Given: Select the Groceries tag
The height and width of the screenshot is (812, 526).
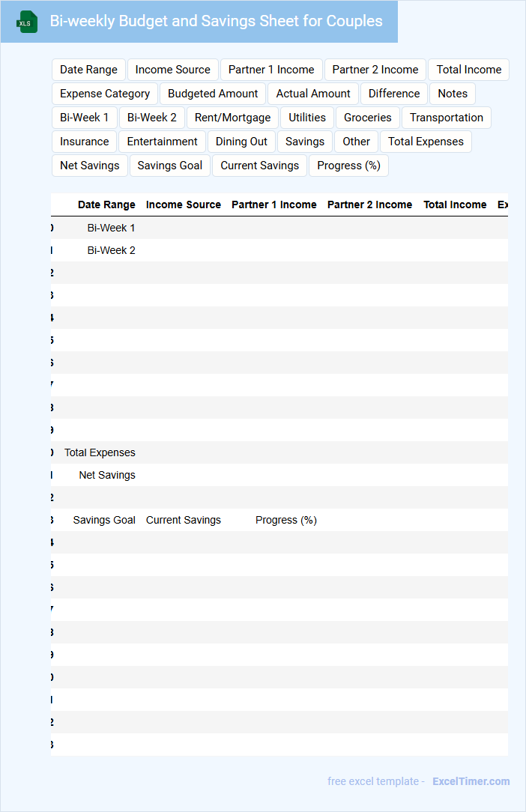Looking at the screenshot, I should click(x=367, y=118).
